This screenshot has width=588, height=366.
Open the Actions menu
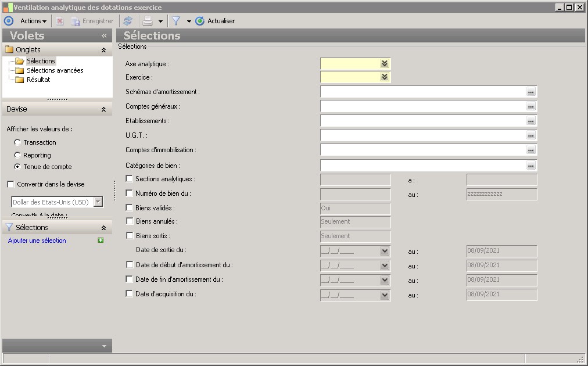pos(33,21)
